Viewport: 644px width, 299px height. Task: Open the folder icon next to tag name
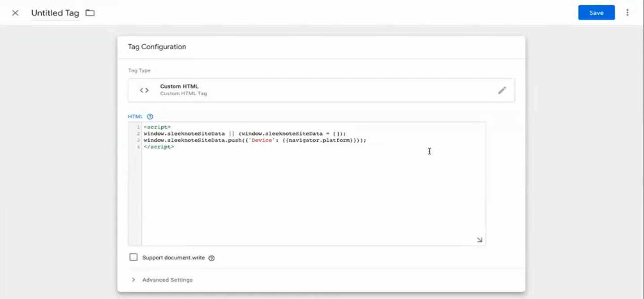90,13
